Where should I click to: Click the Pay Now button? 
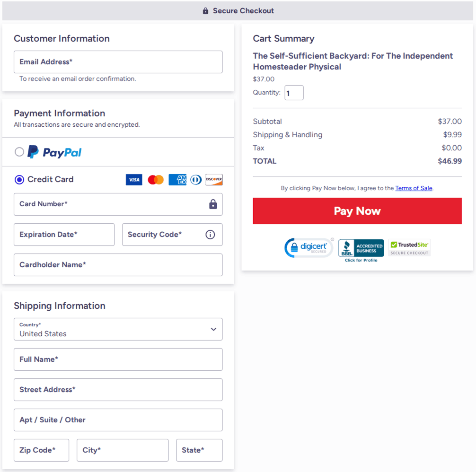coord(357,211)
